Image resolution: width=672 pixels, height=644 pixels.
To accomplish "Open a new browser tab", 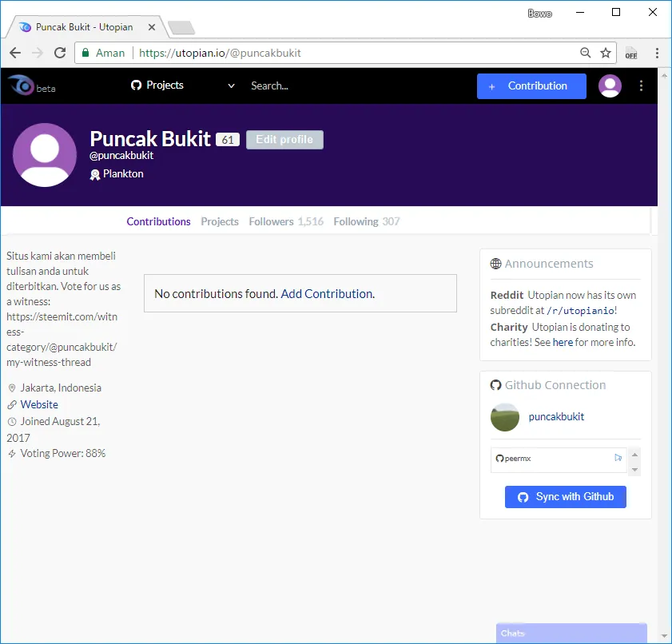I will tap(181, 27).
